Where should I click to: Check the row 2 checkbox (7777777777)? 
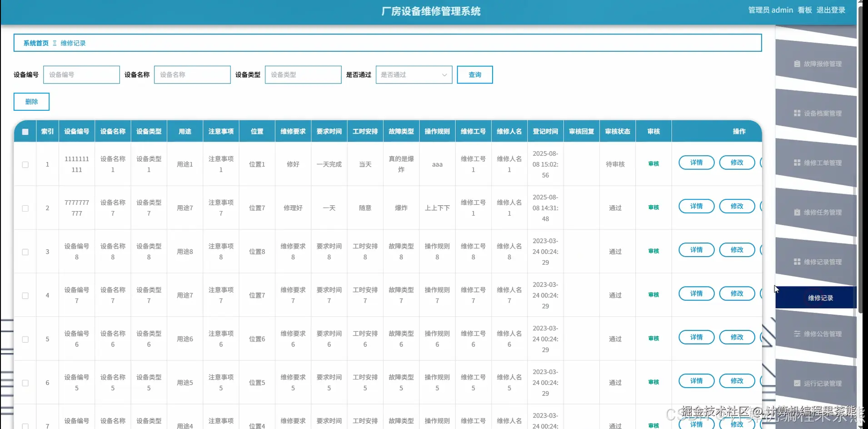click(x=25, y=208)
